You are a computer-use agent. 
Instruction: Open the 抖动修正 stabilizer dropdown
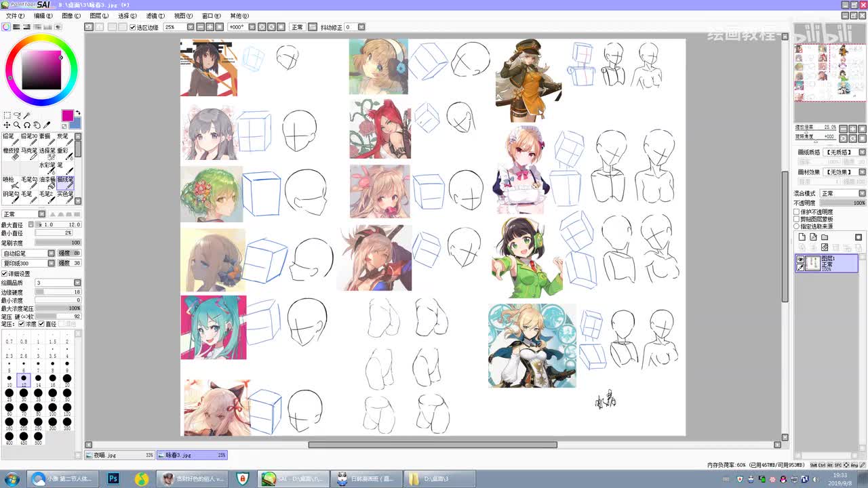pyautogui.click(x=361, y=27)
